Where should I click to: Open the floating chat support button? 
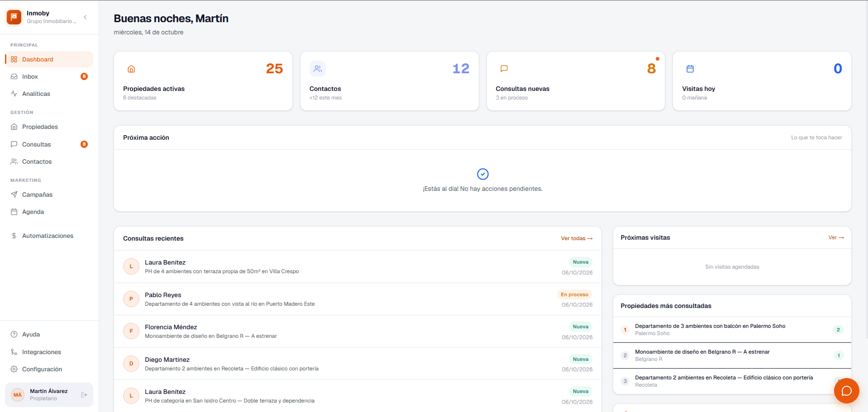coord(847,391)
